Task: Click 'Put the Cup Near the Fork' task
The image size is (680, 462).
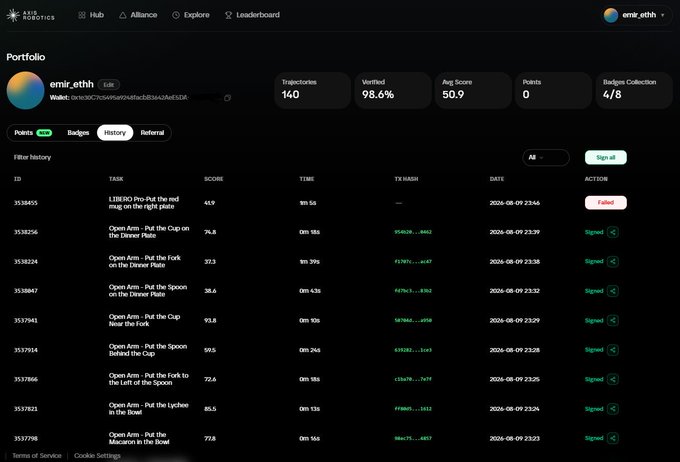Action: [x=144, y=321]
